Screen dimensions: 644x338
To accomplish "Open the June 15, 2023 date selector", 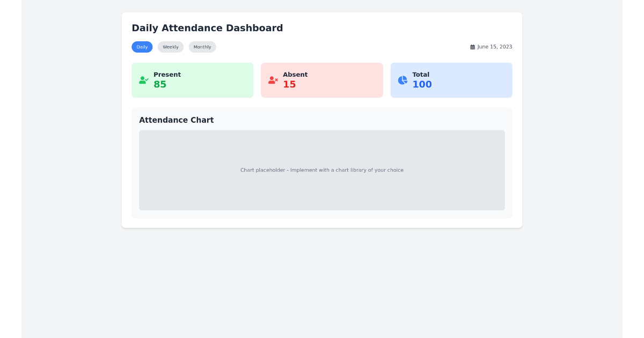I will [491, 47].
